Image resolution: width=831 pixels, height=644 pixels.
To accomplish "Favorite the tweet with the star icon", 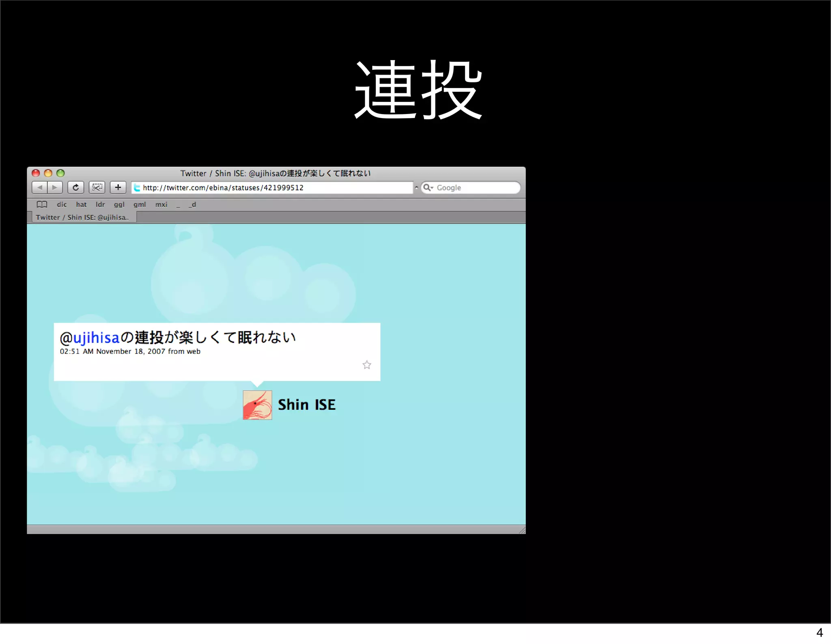I will [x=367, y=365].
